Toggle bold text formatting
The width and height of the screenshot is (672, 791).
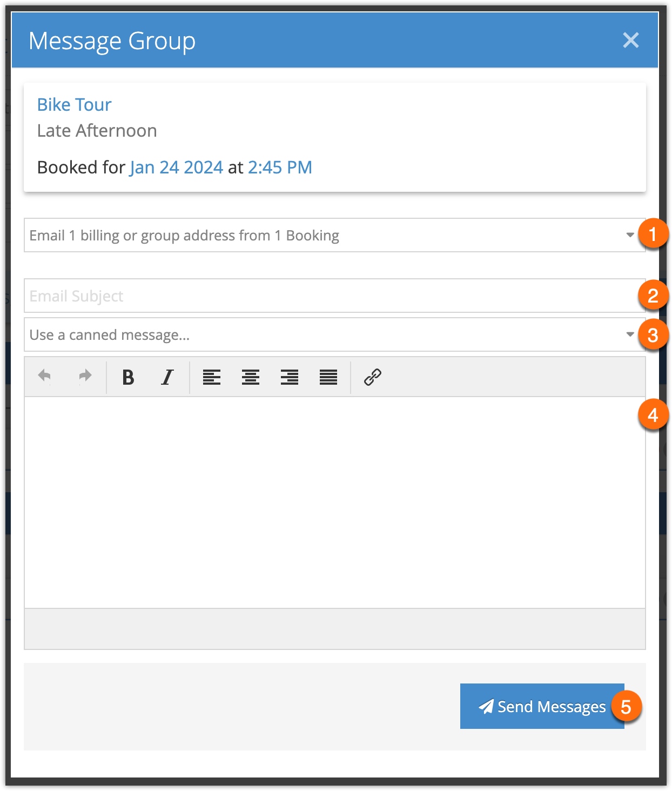coord(128,377)
